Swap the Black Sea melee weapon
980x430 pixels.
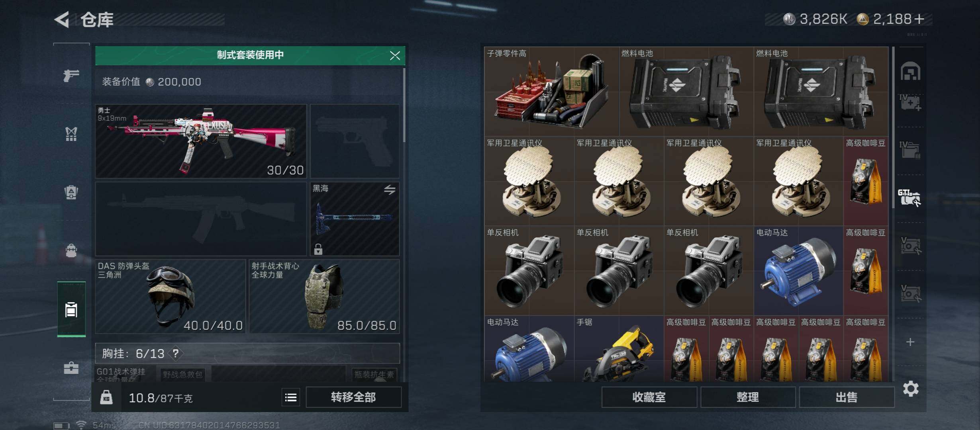[390, 190]
